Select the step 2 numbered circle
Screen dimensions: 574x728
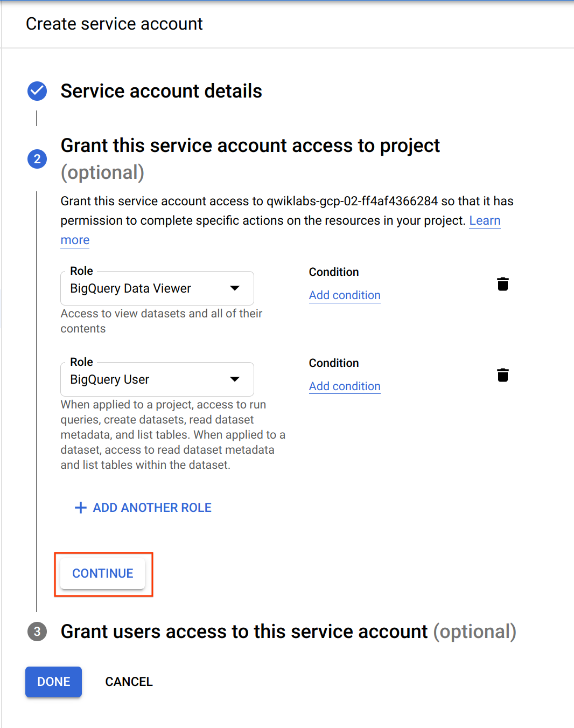click(37, 159)
